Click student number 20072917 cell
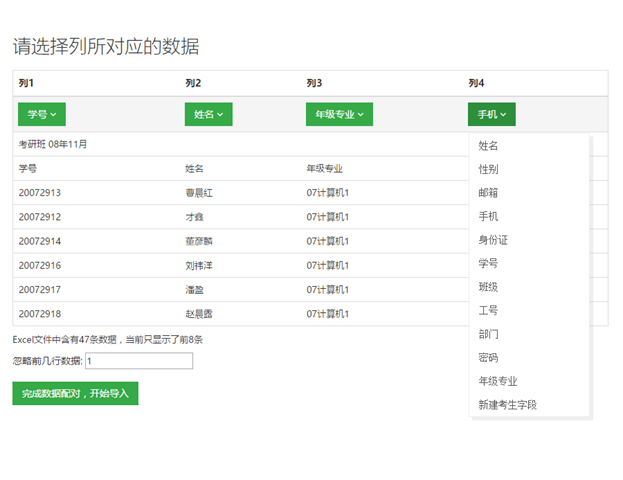 click(x=40, y=290)
